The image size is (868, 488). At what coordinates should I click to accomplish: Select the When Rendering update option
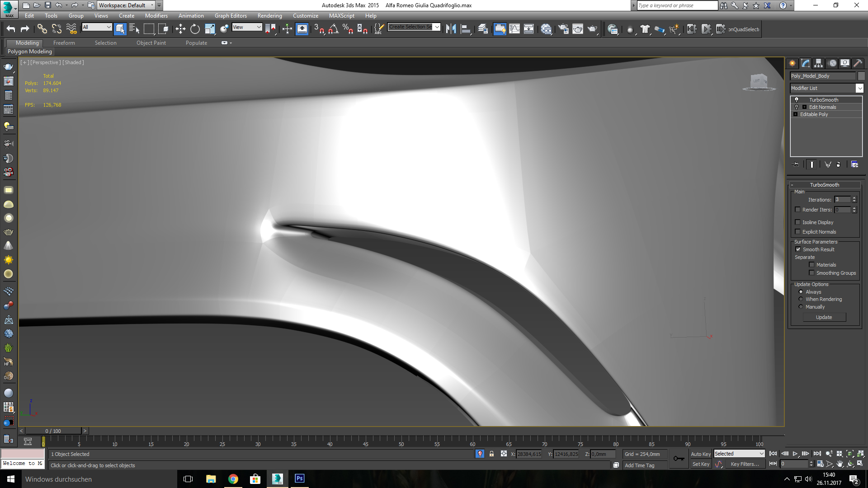point(801,299)
